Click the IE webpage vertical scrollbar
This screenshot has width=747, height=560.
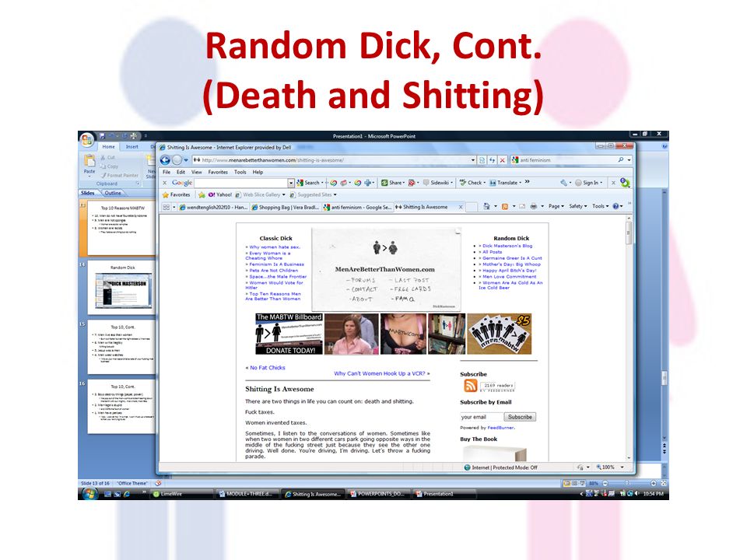click(629, 337)
